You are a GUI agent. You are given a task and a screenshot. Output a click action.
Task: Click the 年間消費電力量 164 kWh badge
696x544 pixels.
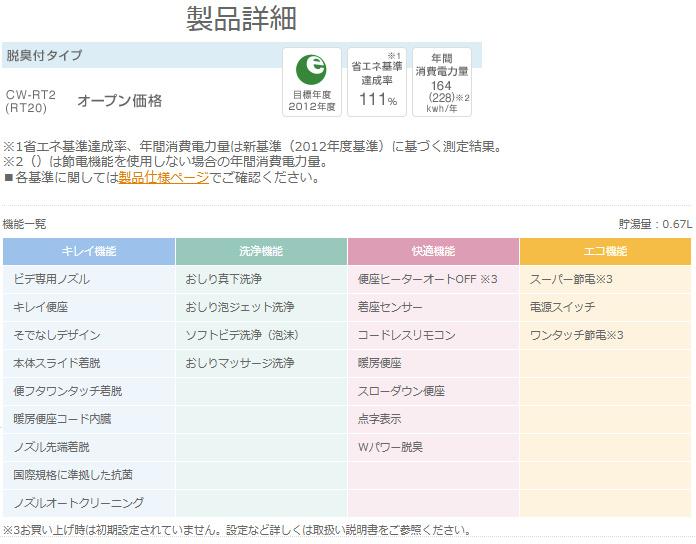tap(442, 82)
